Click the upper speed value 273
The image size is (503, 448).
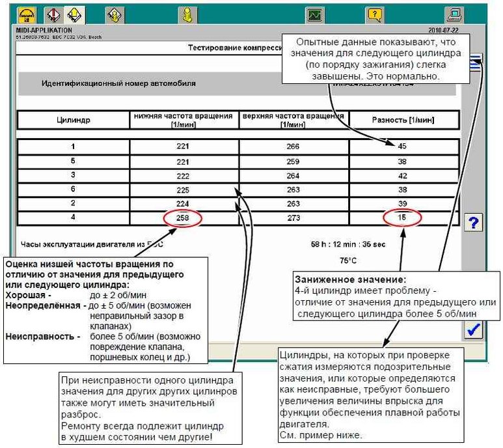293,218
